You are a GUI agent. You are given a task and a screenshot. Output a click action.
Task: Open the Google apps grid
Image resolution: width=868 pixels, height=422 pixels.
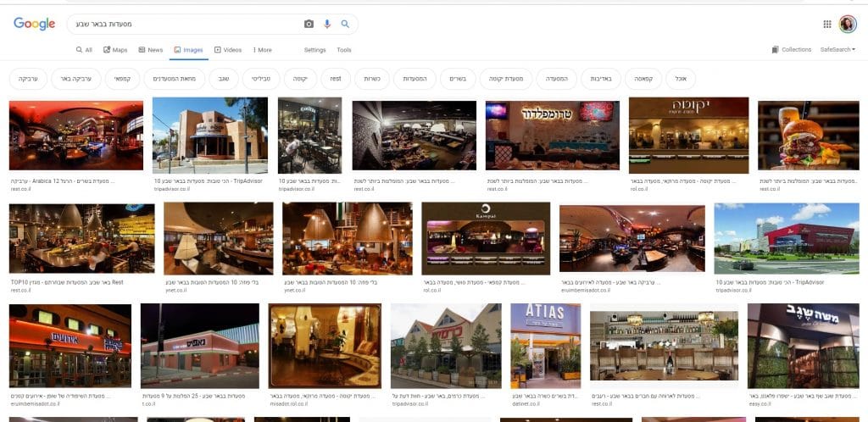827,24
